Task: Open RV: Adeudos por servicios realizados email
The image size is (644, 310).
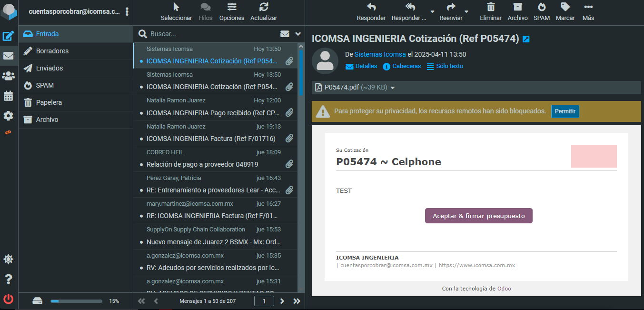Action: tap(216, 261)
